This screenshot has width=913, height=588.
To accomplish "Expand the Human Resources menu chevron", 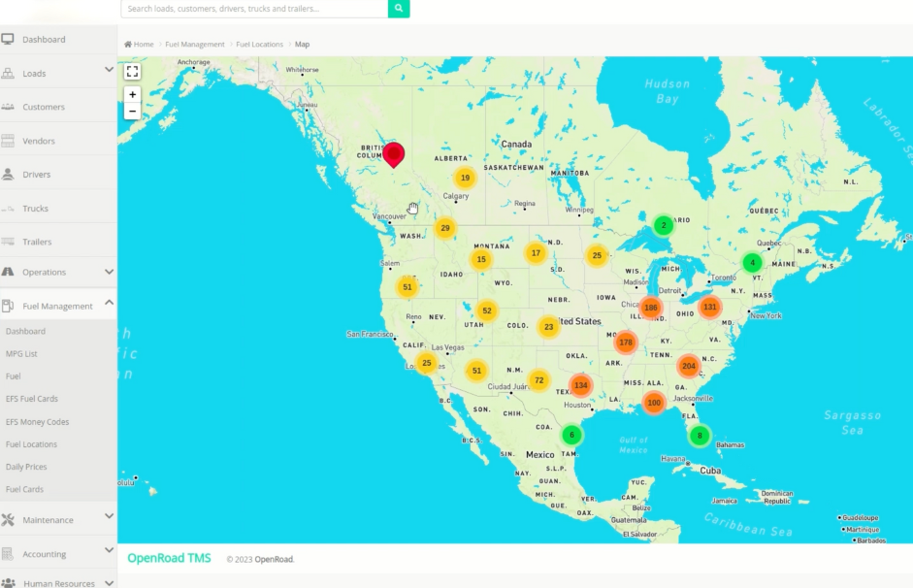I will 109,583.
